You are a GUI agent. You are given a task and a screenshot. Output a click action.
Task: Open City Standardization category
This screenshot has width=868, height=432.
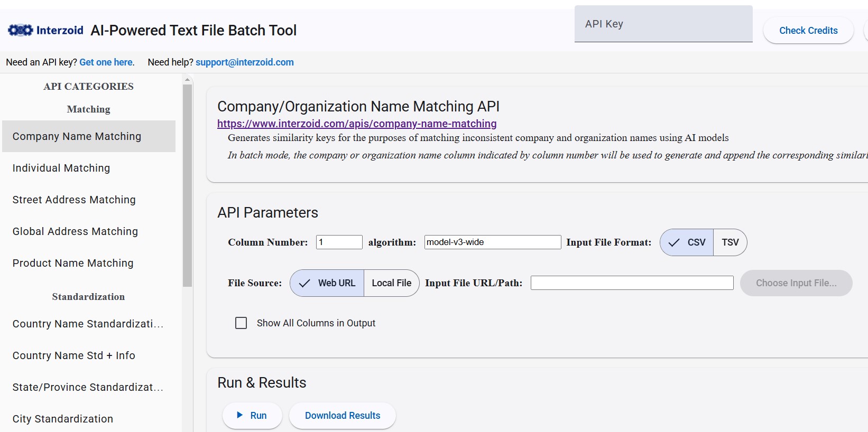point(89,419)
